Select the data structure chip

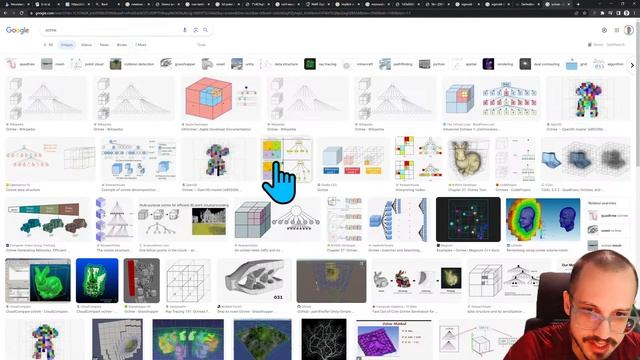coord(280,64)
